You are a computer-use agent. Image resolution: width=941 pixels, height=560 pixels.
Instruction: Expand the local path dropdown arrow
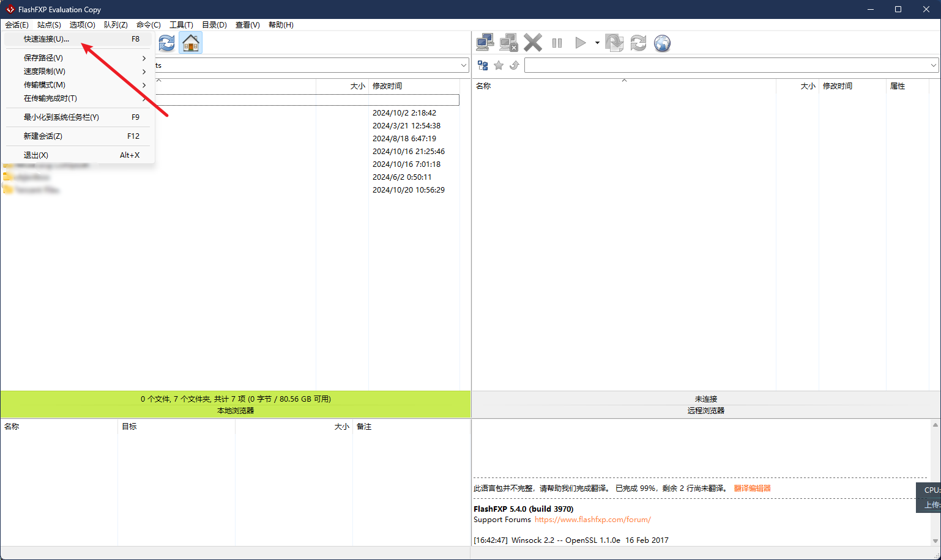(464, 65)
